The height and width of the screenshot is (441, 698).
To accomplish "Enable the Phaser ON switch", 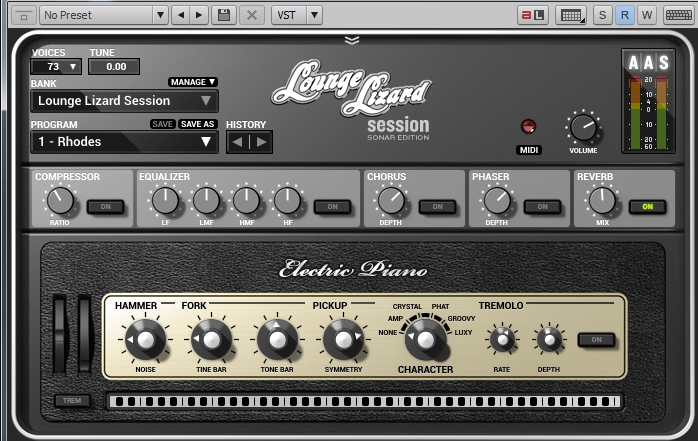I will pyautogui.click(x=542, y=207).
